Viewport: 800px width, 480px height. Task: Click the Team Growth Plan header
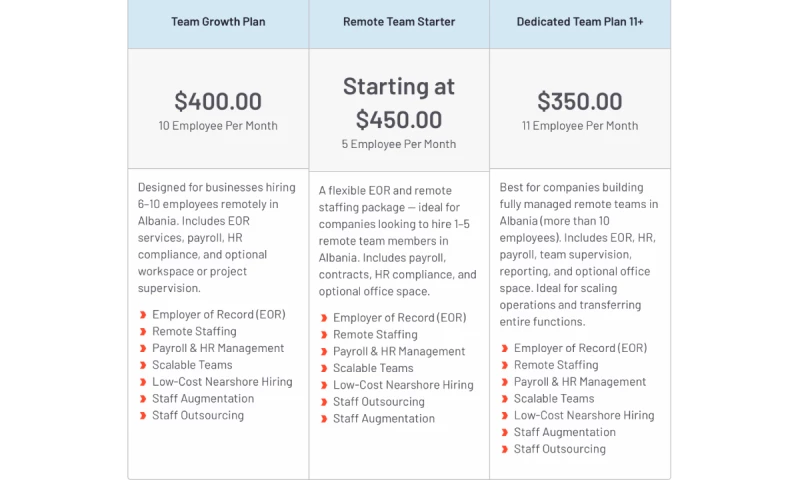(218, 22)
